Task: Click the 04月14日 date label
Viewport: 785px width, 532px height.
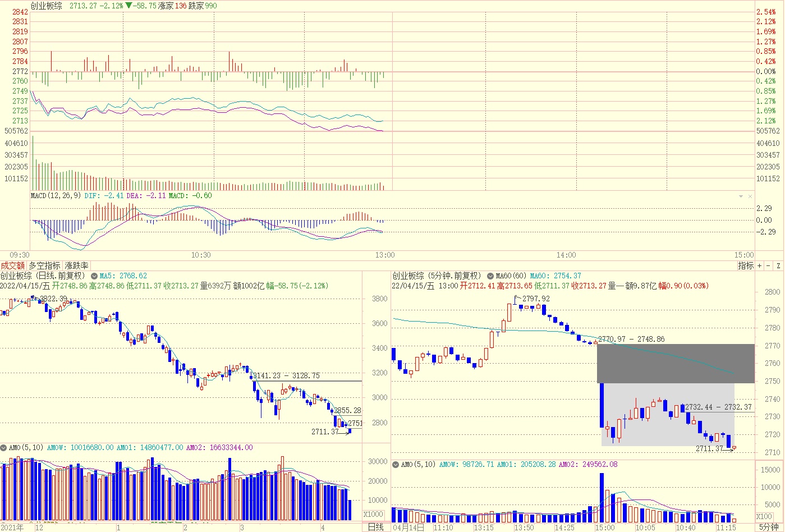Action: click(x=408, y=528)
